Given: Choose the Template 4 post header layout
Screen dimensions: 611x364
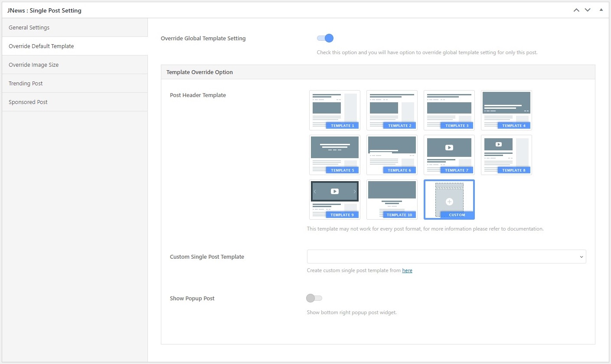Looking at the screenshot, I should coord(506,110).
